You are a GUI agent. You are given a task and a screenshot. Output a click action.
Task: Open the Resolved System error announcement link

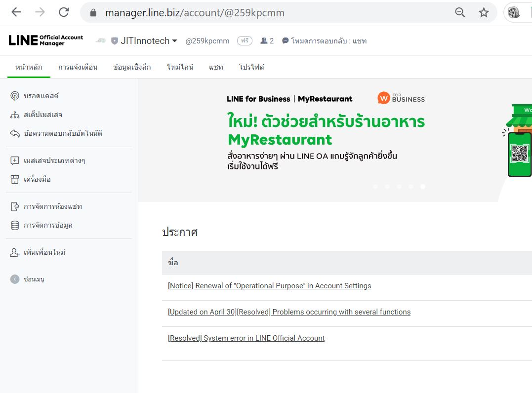pyautogui.click(x=246, y=338)
